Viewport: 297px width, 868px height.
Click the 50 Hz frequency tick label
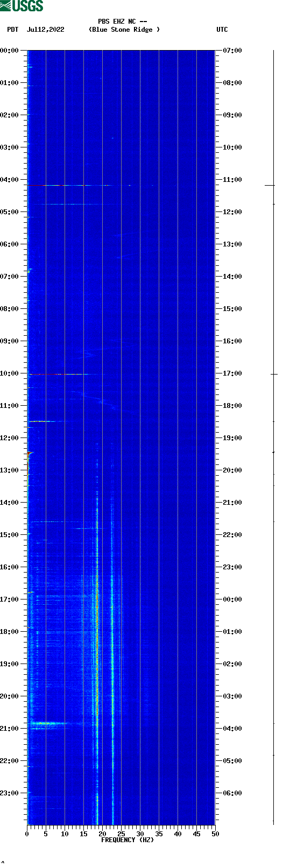215,834
